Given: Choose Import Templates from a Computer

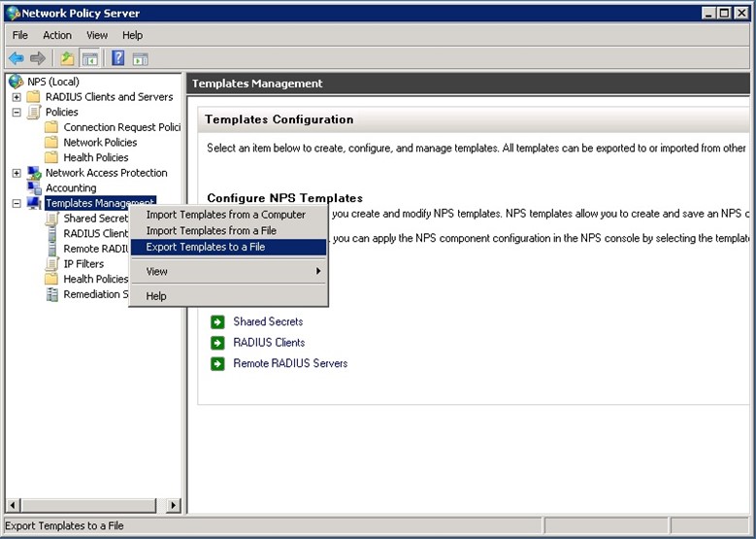Looking at the screenshot, I should [228, 215].
